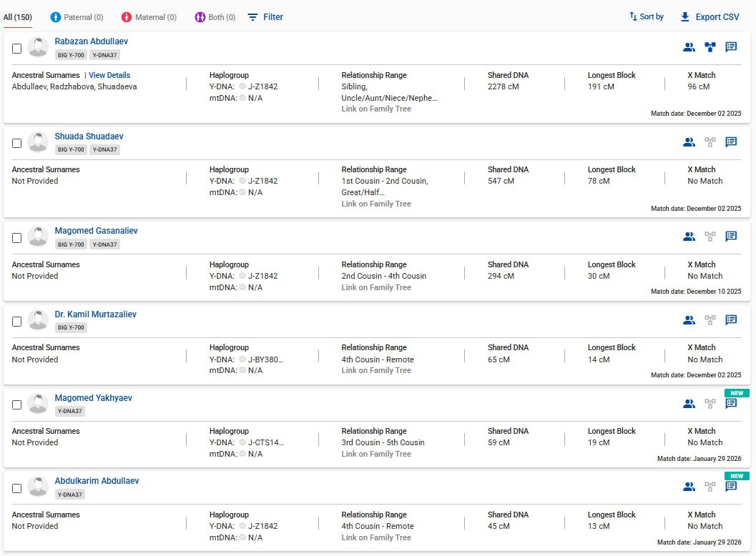The height and width of the screenshot is (556, 756).
Task: Click Link on Family Tree for Magomed Yakhyaev
Action: 376,454
